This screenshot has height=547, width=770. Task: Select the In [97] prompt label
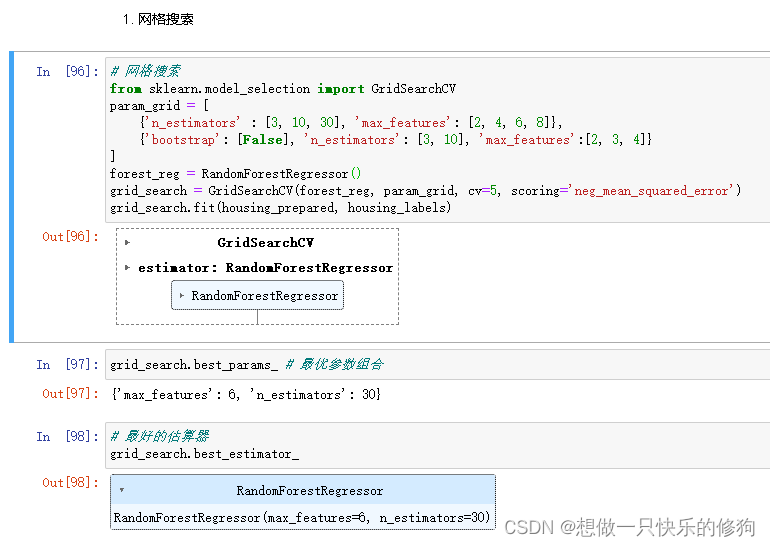coord(67,364)
